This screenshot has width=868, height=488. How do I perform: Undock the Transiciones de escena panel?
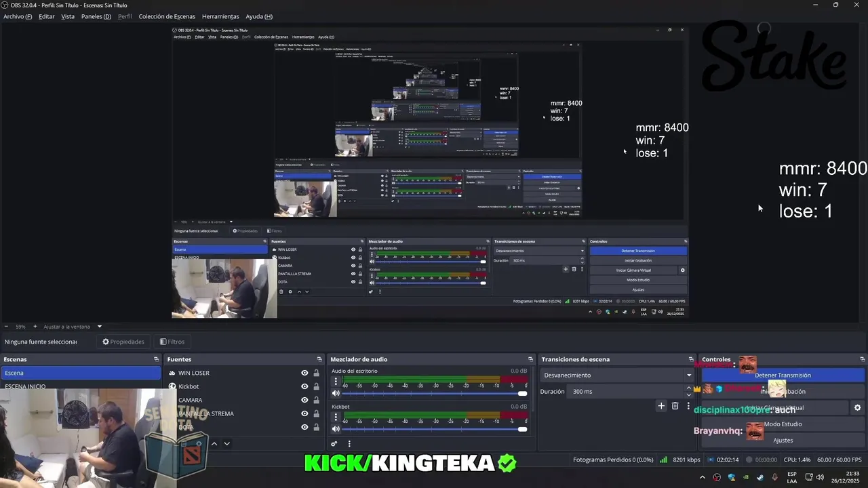pos(691,359)
